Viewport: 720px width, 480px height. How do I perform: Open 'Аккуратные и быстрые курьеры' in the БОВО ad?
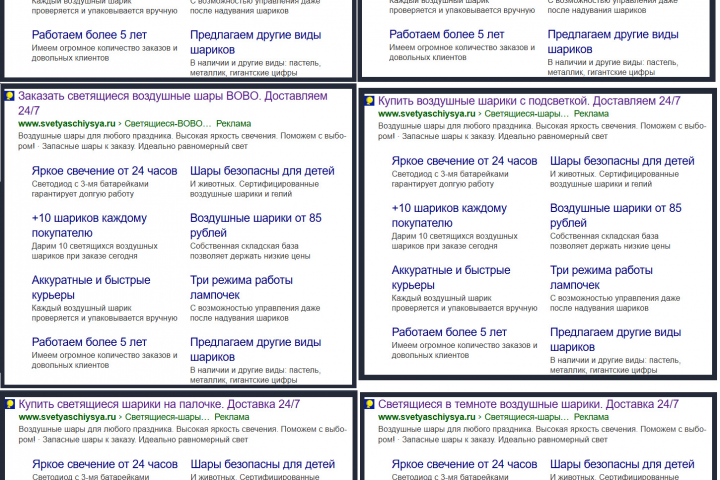tap(91, 287)
